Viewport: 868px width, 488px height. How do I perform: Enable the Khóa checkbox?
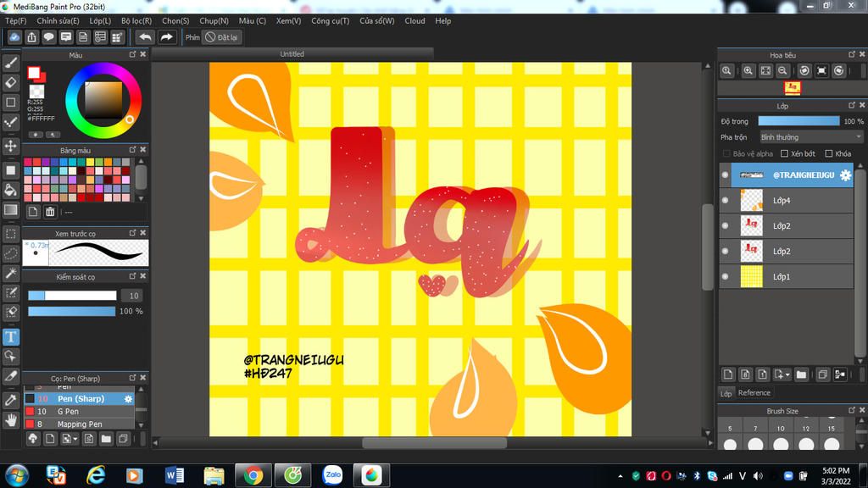(x=829, y=153)
